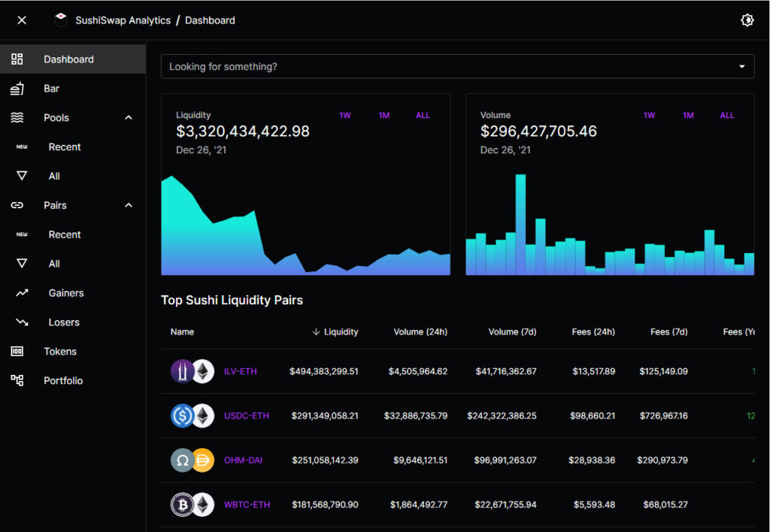Click the Liquidity area chart

(305, 225)
